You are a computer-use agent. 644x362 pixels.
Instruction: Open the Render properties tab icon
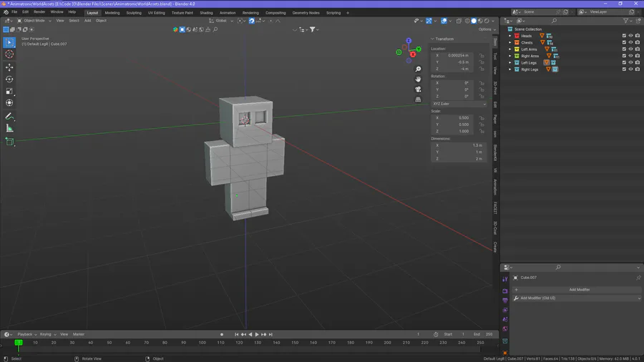click(505, 291)
